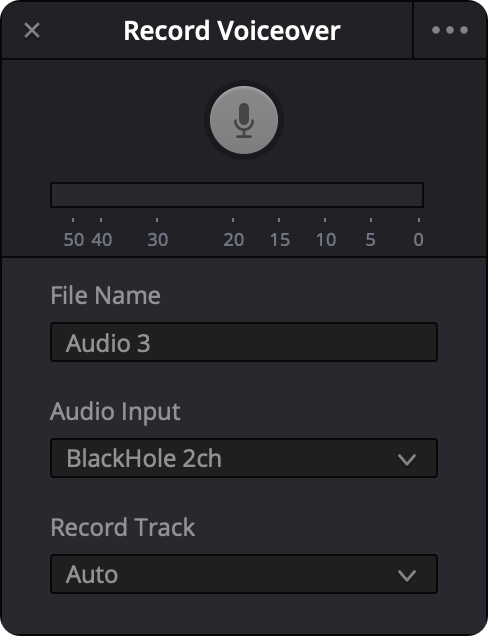The image size is (488, 636).
Task: Click the 15 mark on the meter scale
Action: point(280,240)
